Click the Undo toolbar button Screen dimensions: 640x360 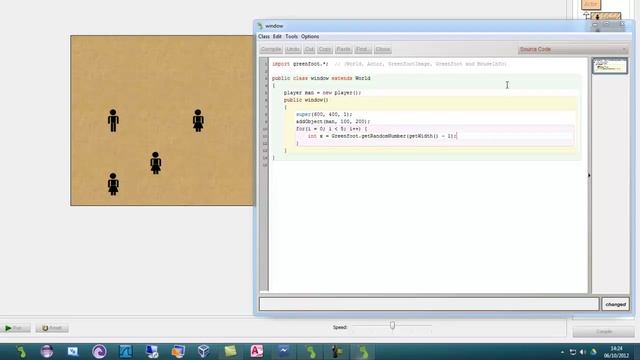point(293,49)
